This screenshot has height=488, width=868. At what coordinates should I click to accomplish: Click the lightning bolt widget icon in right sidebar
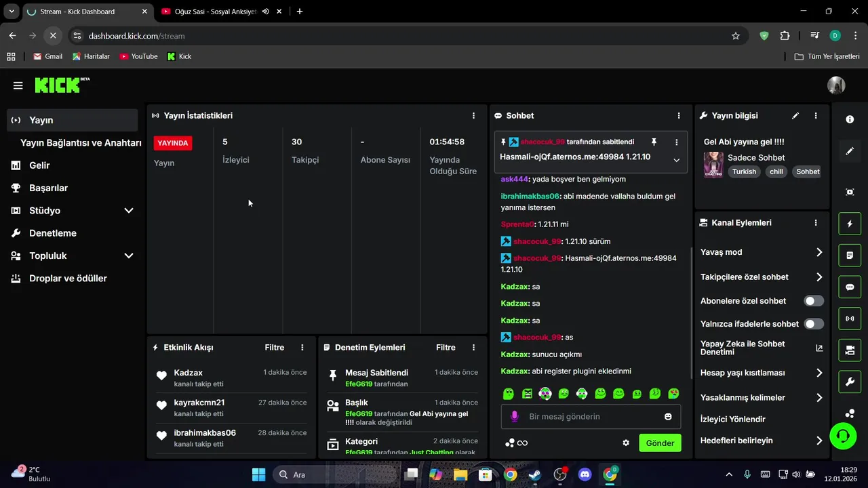[850, 224]
